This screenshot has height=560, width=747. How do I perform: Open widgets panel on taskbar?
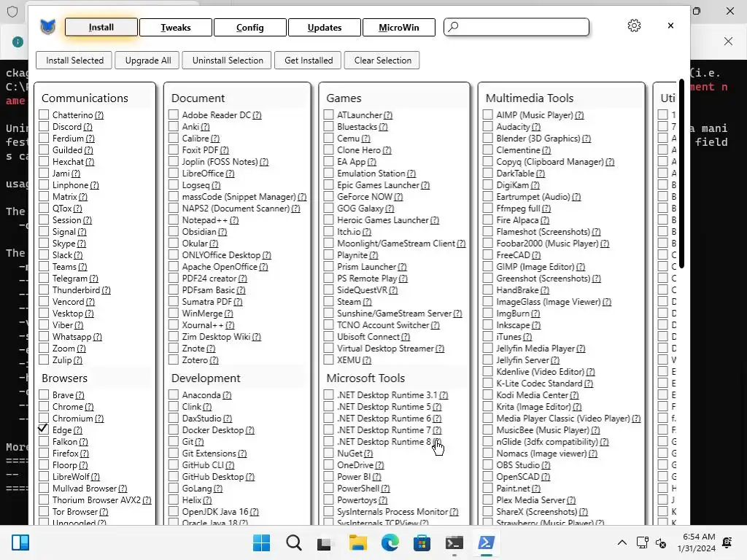20,542
